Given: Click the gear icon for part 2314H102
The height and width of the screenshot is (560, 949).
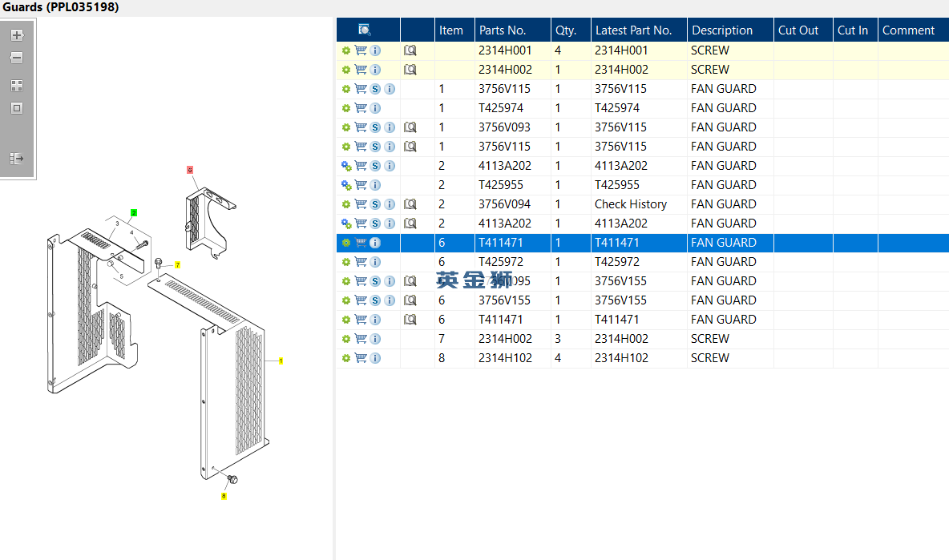Looking at the screenshot, I should [346, 358].
